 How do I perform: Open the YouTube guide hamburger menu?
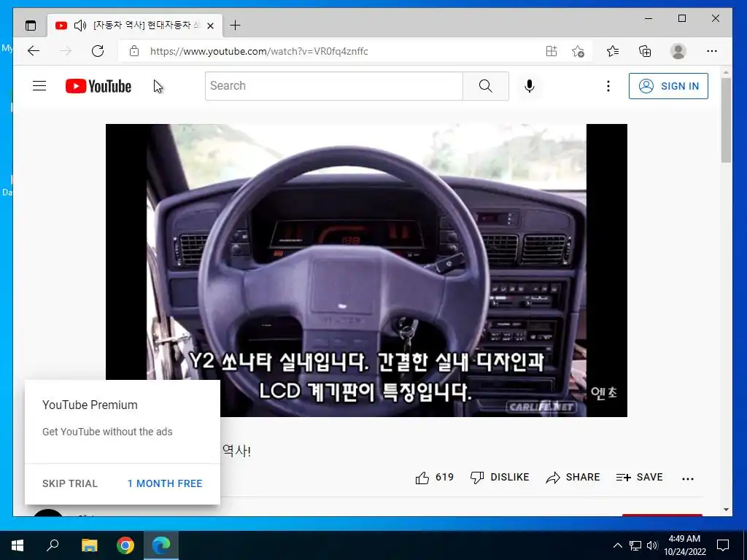point(39,86)
